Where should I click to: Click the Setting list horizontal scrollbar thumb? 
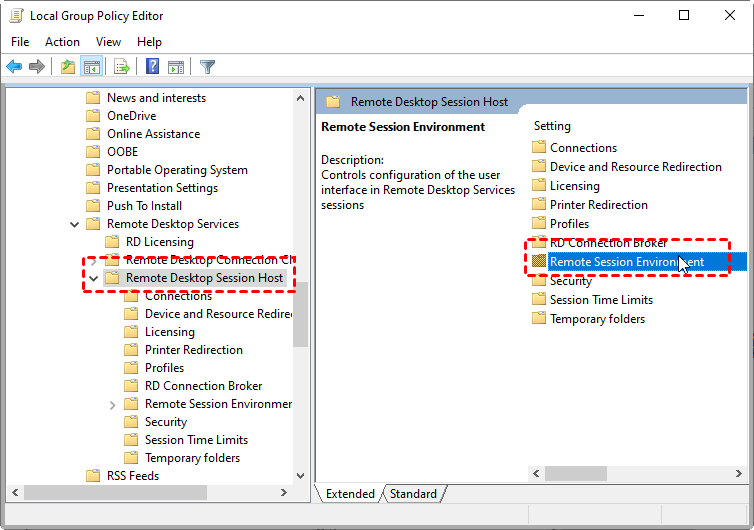coord(576,474)
